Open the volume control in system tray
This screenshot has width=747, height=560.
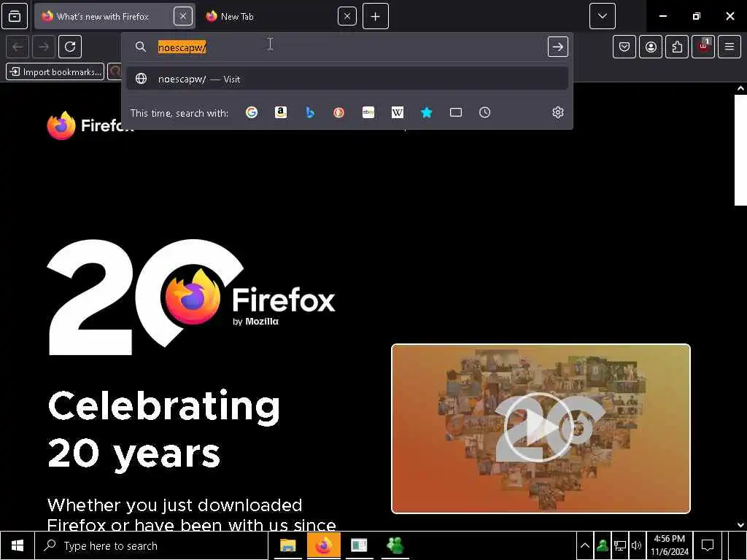click(636, 545)
